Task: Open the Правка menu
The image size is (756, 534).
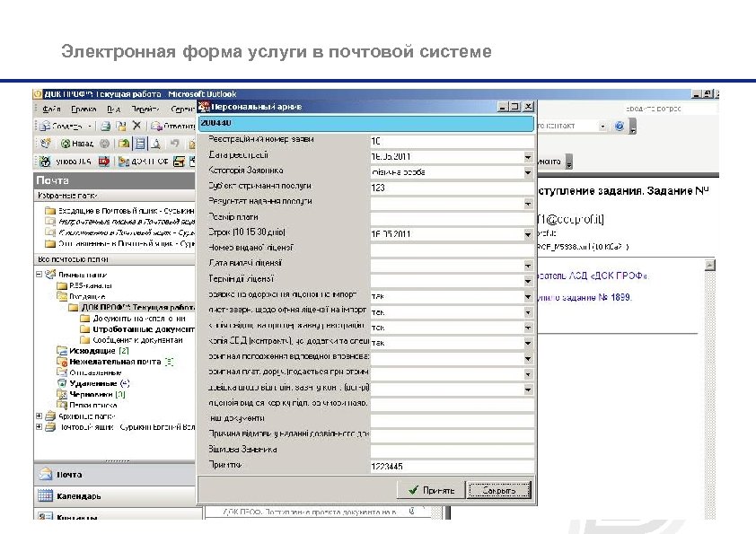Action: pos(84,109)
